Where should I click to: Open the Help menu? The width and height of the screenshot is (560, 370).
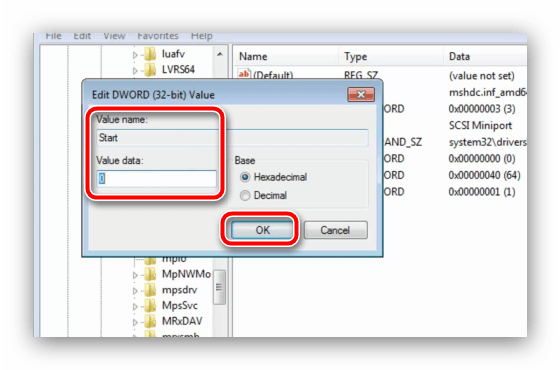pos(201,36)
